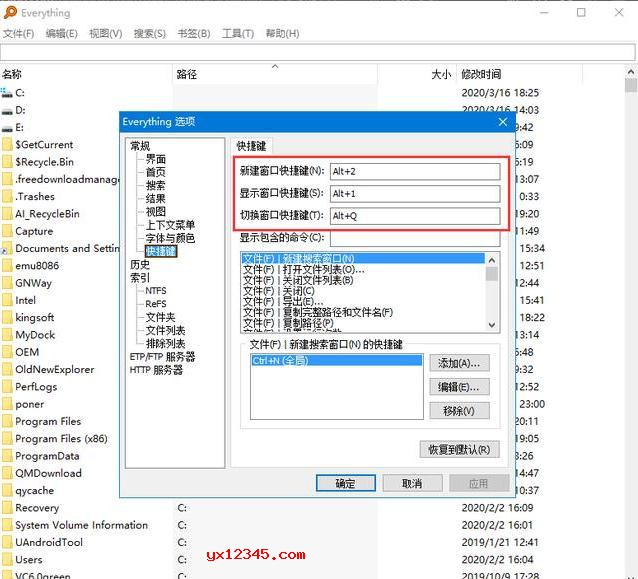Click the 移除(V) button
Viewport: 638px width, 579px height.
459,411
